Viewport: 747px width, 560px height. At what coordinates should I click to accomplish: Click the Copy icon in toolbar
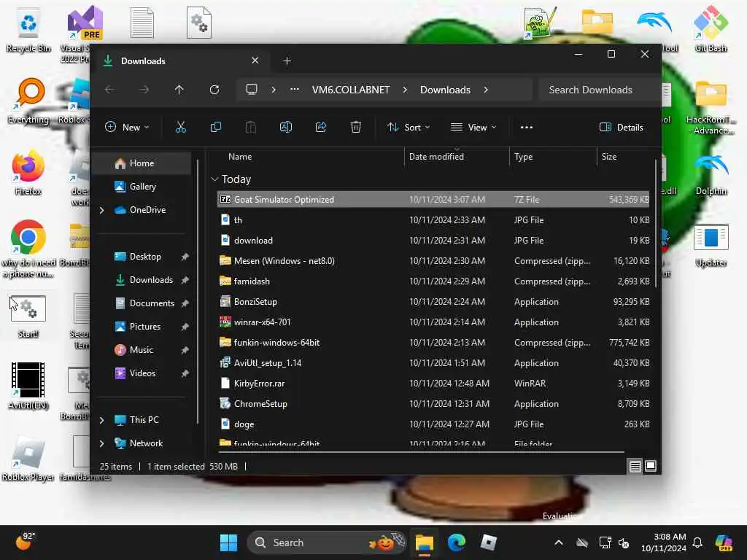click(x=216, y=127)
